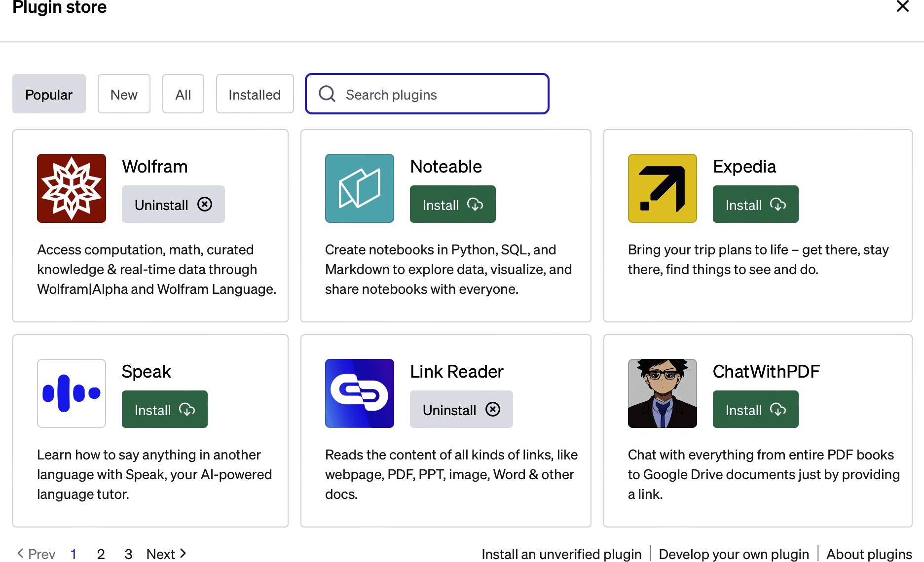Click the ChatWithPDF description text
Image resolution: width=924 pixels, height=562 pixels.
764,474
